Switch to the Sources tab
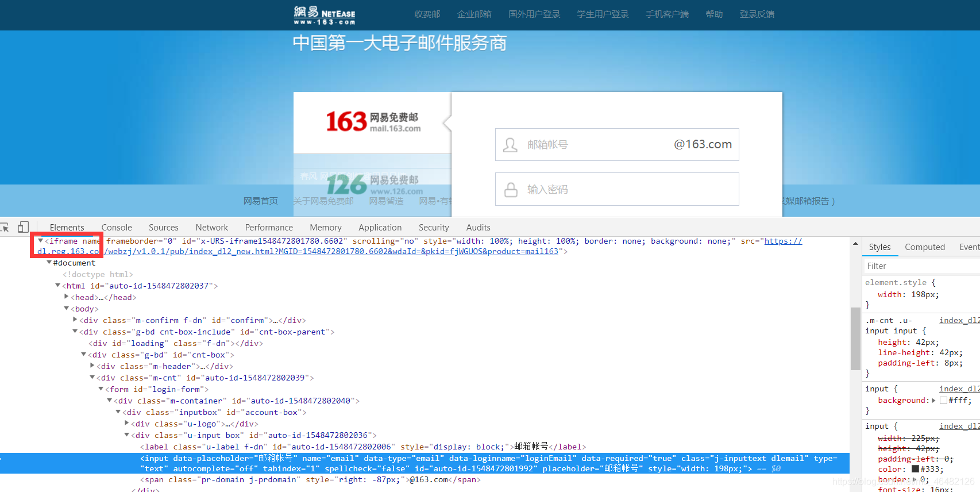This screenshot has width=980, height=492. click(x=164, y=228)
